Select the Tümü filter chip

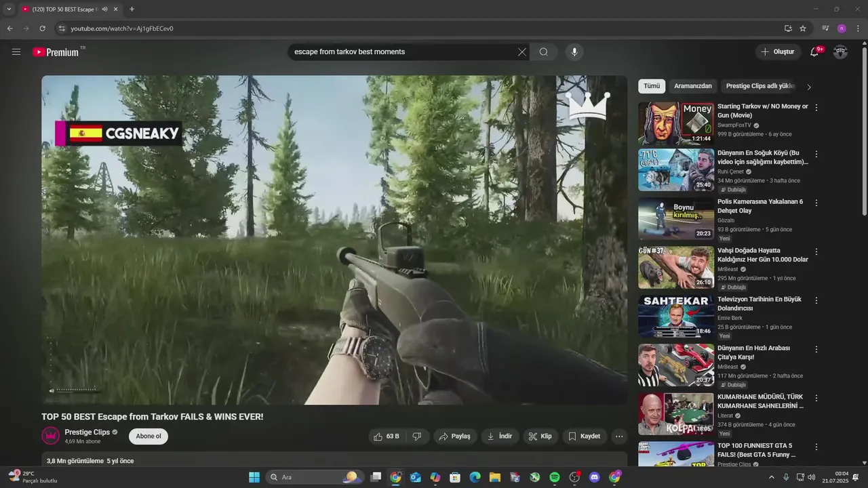[x=652, y=86]
